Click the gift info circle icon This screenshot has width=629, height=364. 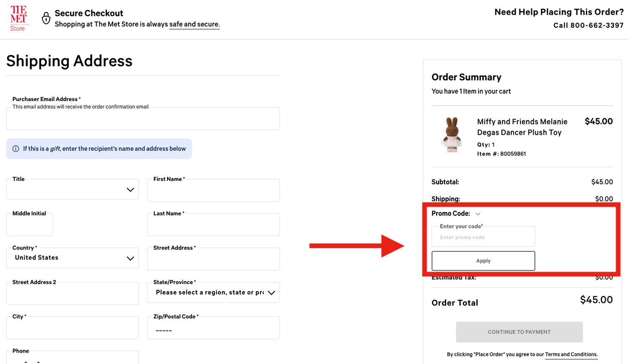(16, 149)
